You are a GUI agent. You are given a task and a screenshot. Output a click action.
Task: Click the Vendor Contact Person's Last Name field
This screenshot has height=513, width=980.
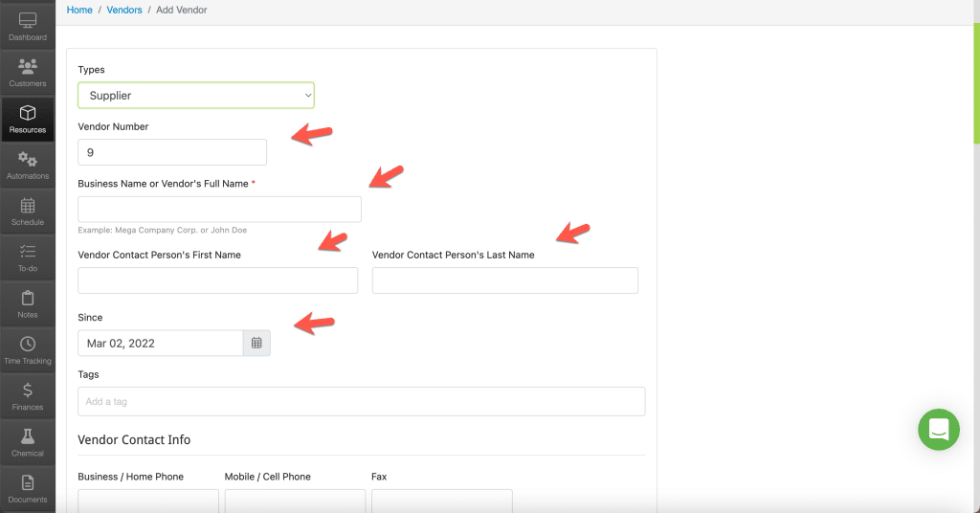[x=505, y=280]
